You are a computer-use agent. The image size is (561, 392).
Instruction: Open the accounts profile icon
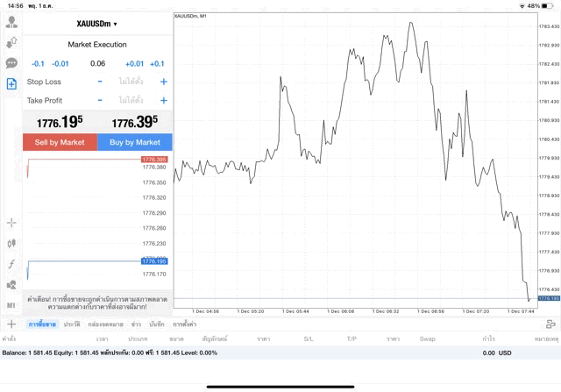(11, 22)
